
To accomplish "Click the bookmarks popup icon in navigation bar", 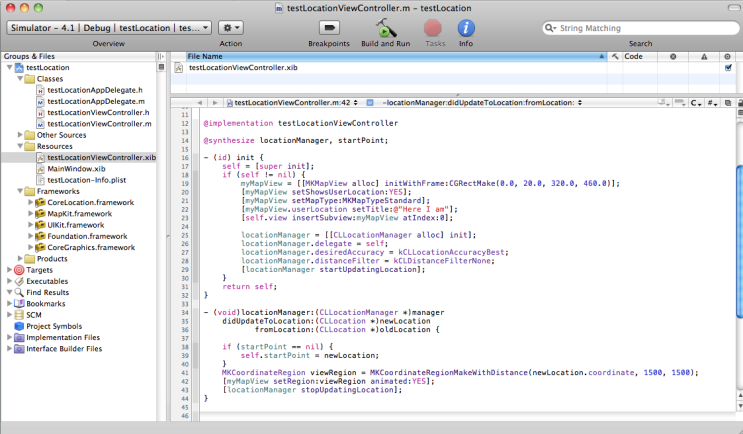I will coord(664,103).
